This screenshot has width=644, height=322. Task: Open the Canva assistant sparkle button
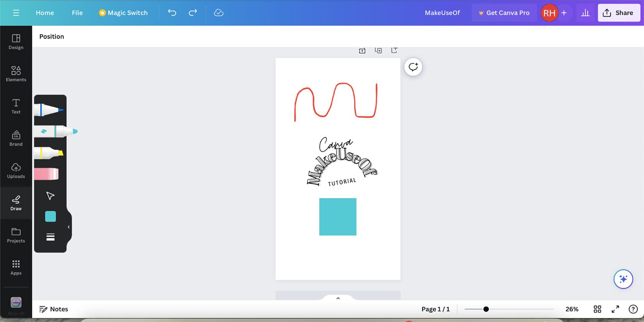coord(623,279)
